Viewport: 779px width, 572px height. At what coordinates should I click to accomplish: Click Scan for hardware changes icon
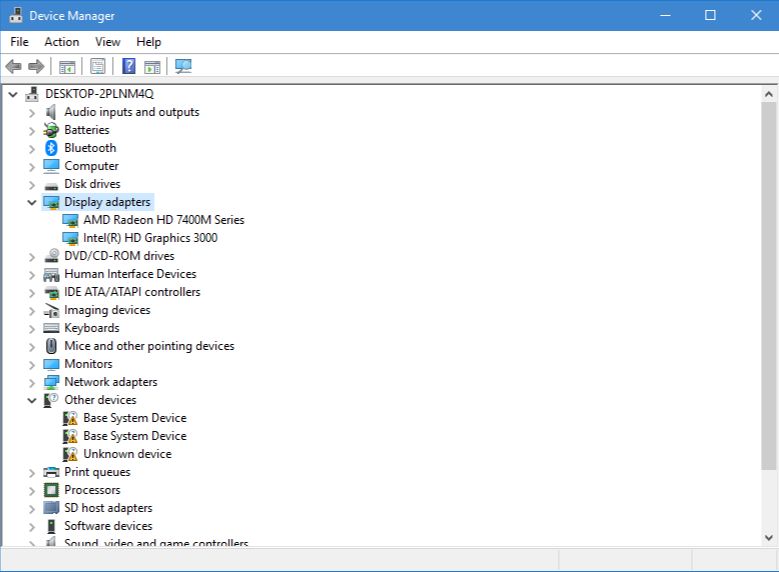tap(183, 66)
